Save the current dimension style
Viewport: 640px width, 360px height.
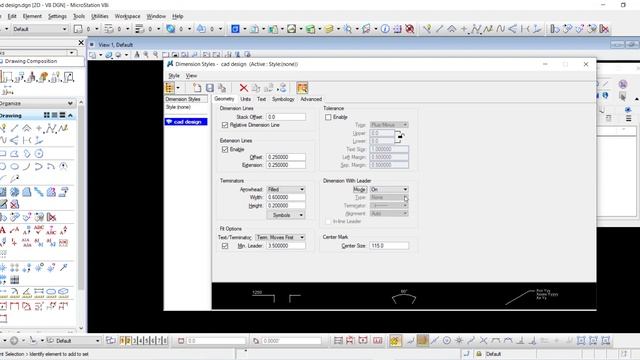210,88
